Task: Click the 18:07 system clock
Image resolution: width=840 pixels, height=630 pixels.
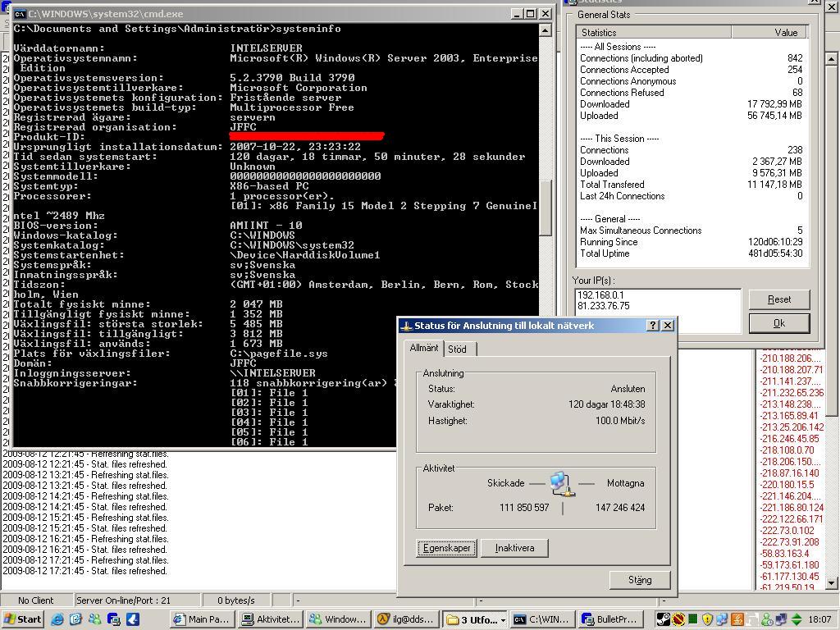Action: click(819, 619)
